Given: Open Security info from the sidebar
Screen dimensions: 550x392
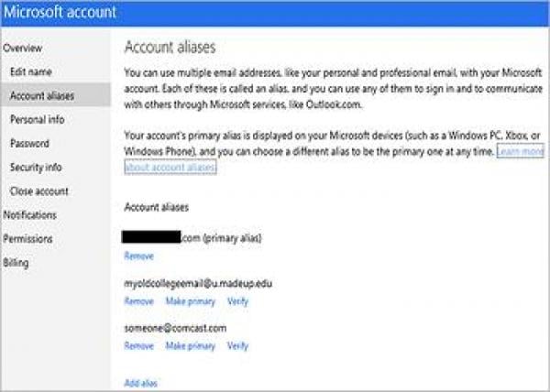Looking at the screenshot, I should pos(36,167).
